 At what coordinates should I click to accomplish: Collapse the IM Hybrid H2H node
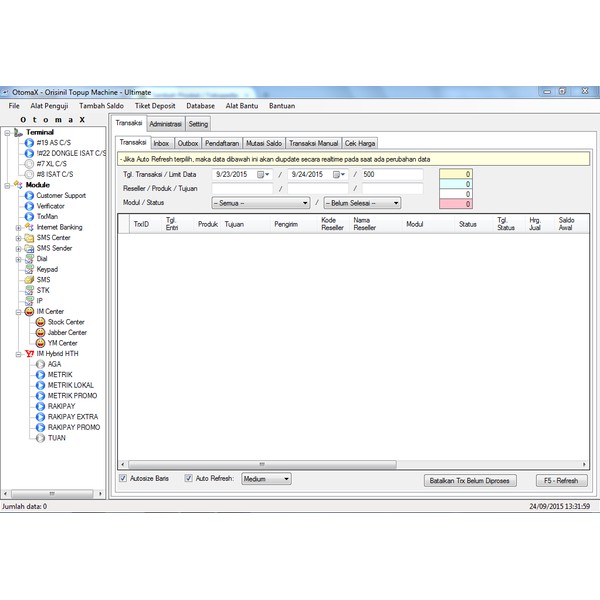(x=18, y=354)
